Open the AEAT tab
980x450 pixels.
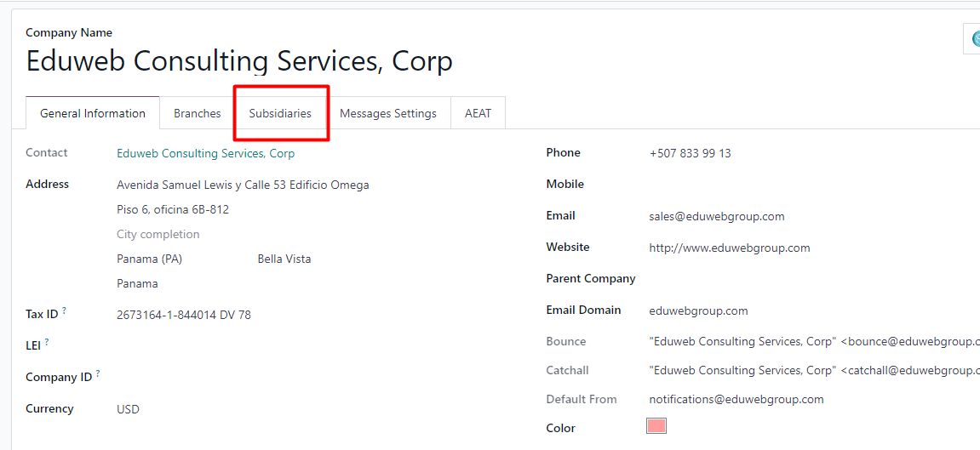(479, 113)
